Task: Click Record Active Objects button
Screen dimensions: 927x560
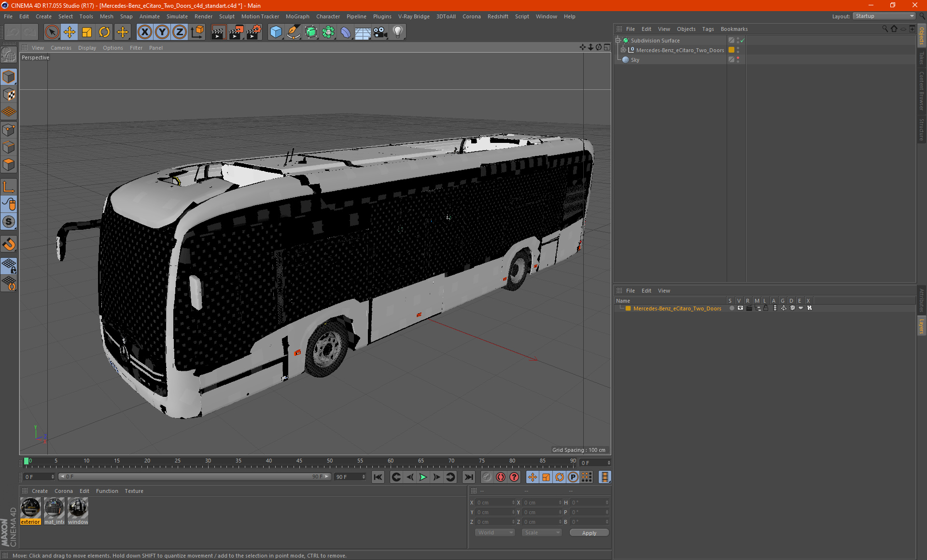Action: [487, 477]
